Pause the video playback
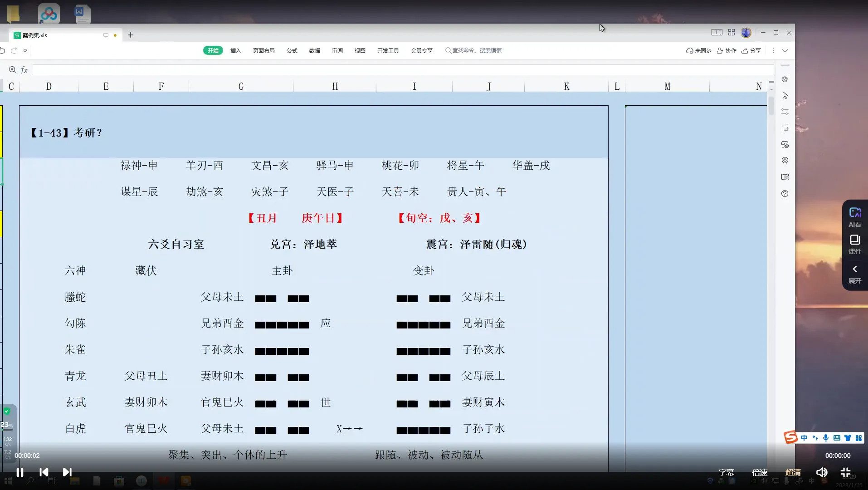868x490 pixels. 20,472
